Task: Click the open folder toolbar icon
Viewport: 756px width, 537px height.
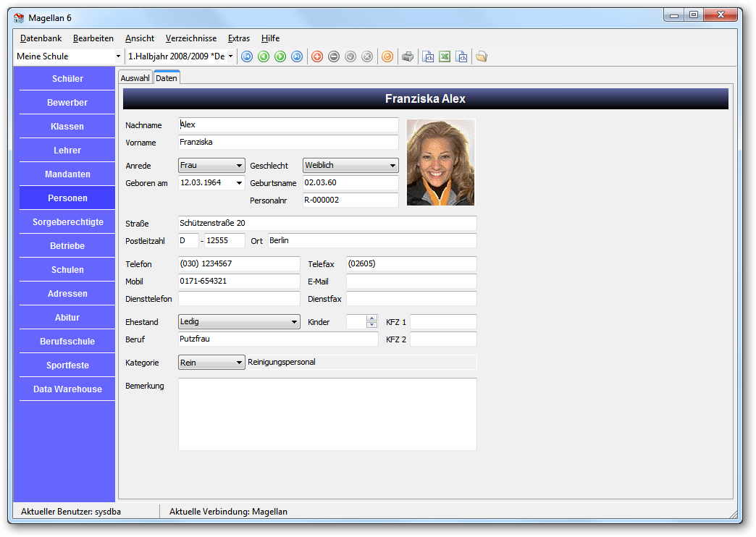Action: pos(481,57)
